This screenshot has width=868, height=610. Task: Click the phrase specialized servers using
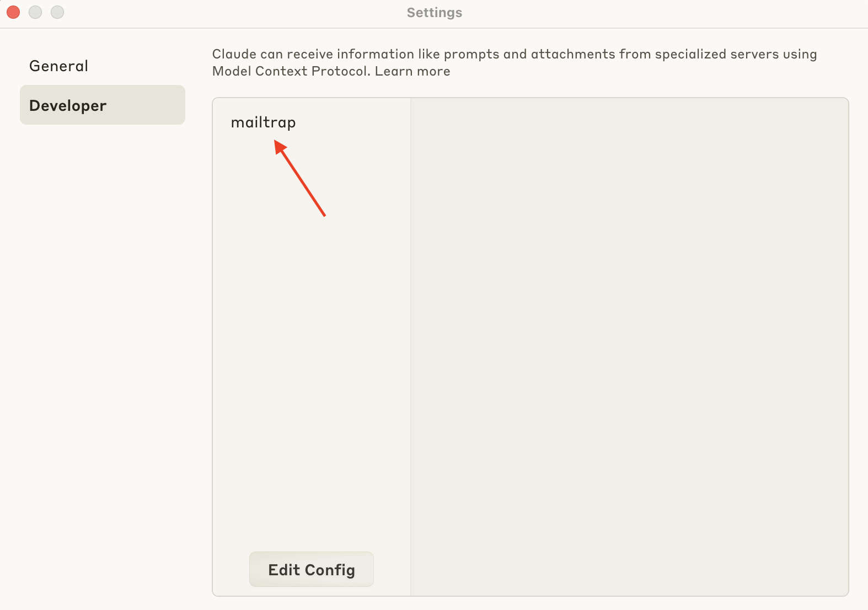[736, 54]
